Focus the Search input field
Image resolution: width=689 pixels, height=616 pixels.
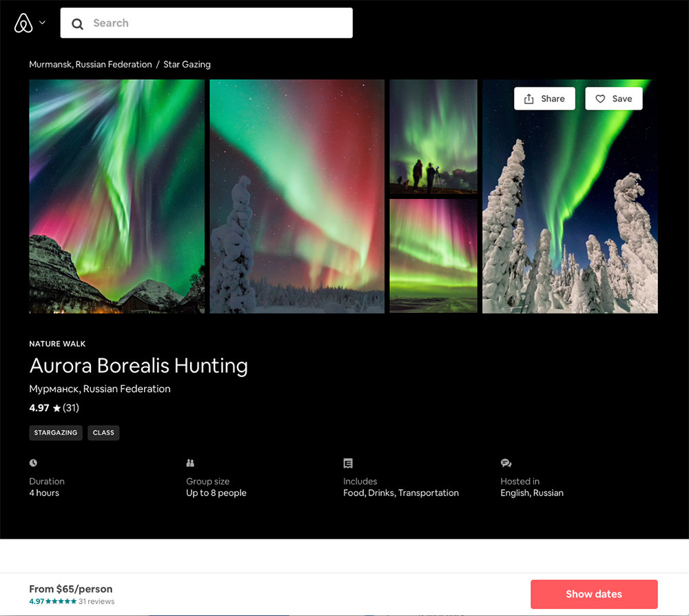tap(207, 23)
